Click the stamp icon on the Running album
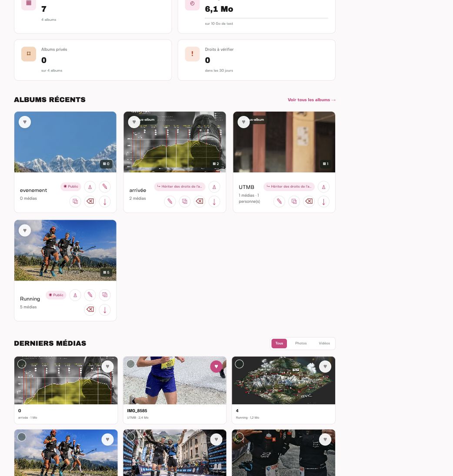 click(75, 295)
